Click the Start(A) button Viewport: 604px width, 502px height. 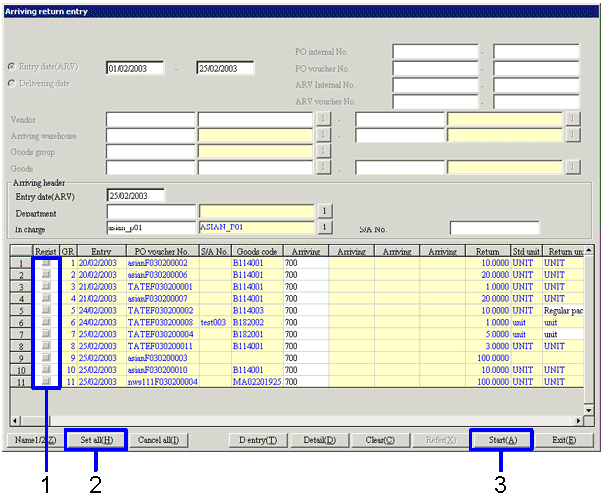point(502,440)
